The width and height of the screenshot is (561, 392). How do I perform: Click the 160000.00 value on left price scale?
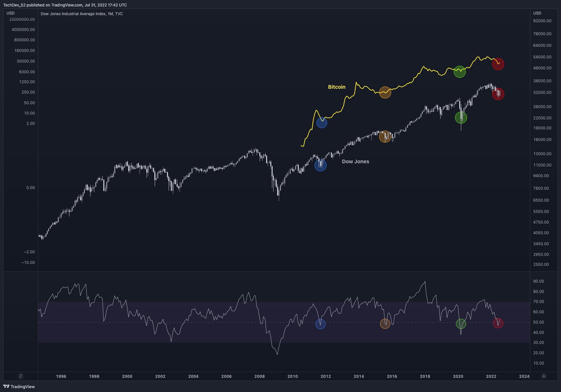(25, 51)
